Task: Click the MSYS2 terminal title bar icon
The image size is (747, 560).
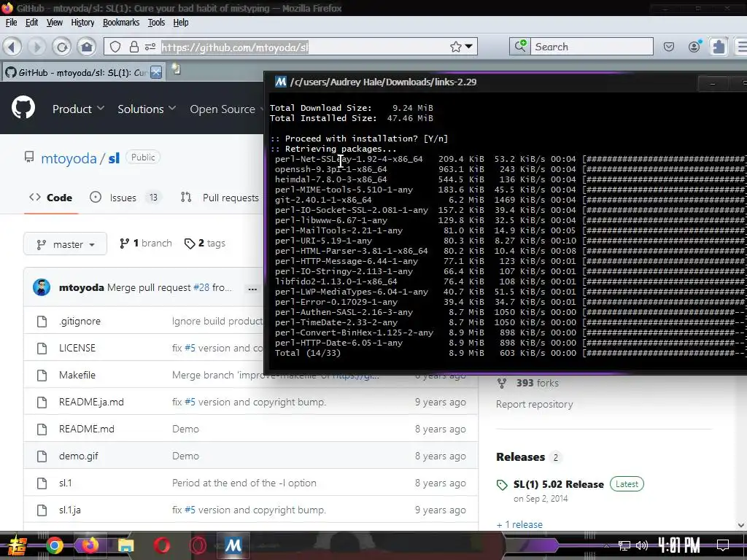Action: 281,82
